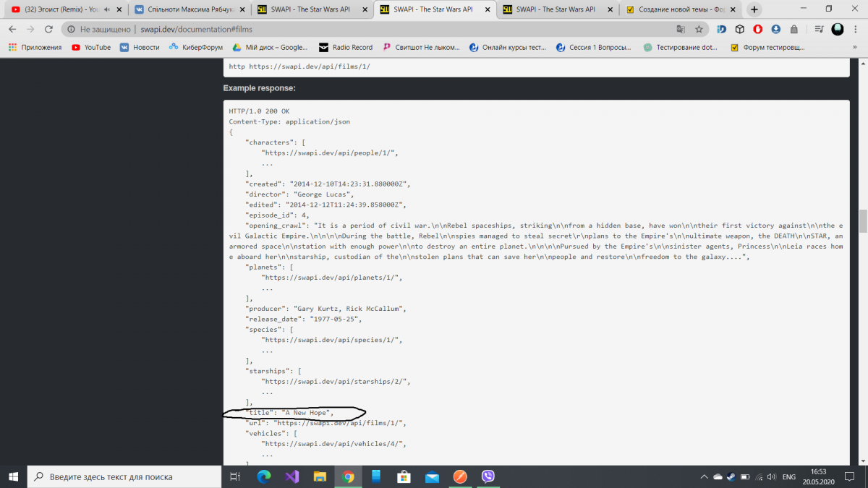The image size is (868, 488).
Task: Open the shopping bag extension
Action: (x=794, y=29)
